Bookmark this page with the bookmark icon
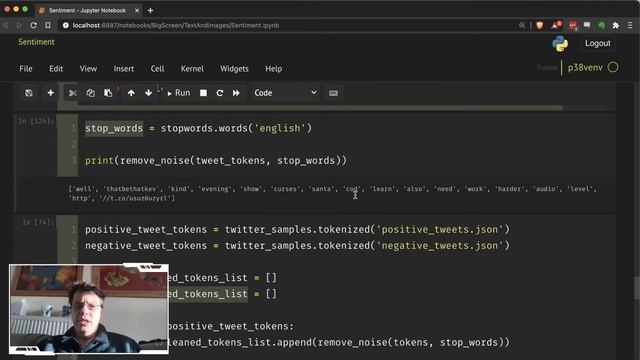 48,25
